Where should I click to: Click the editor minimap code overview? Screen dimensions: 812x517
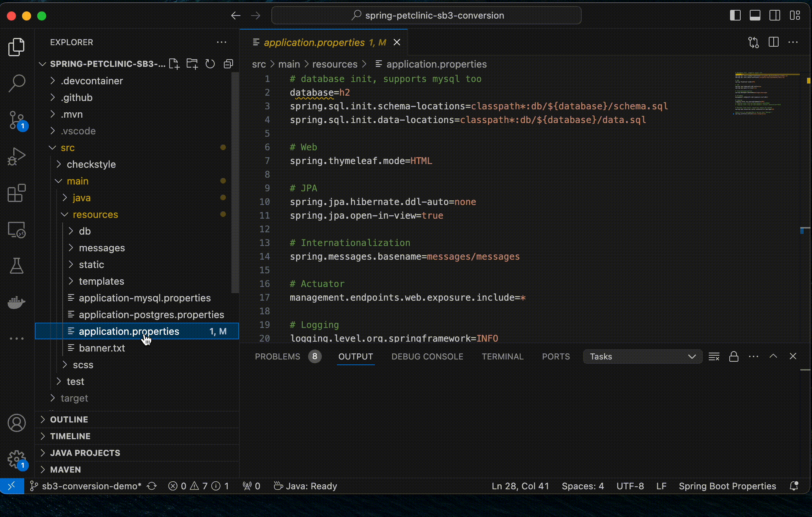pyautogui.click(x=763, y=93)
